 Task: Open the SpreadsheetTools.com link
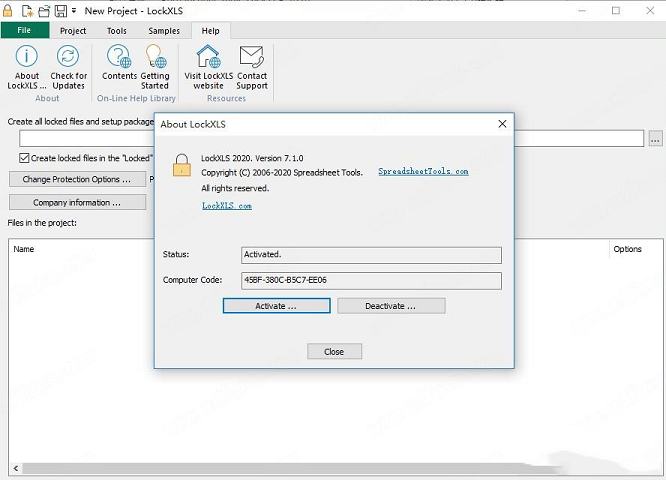point(423,172)
